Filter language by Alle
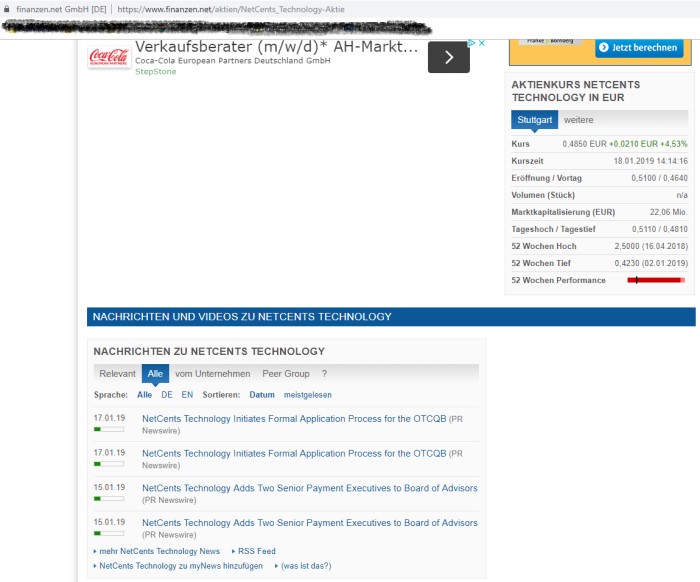Image resolution: width=700 pixels, height=582 pixels. click(144, 395)
